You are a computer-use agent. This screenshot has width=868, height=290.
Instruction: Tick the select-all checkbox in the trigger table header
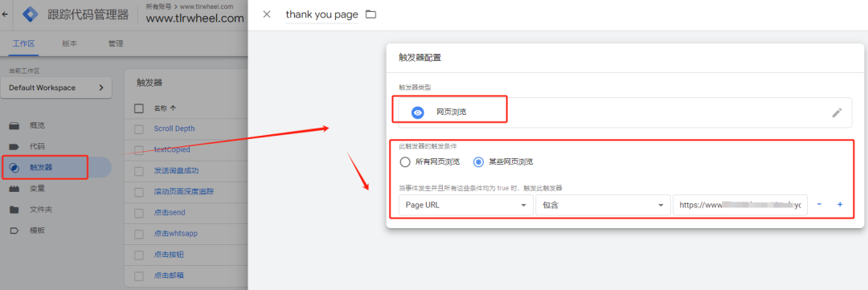139,108
